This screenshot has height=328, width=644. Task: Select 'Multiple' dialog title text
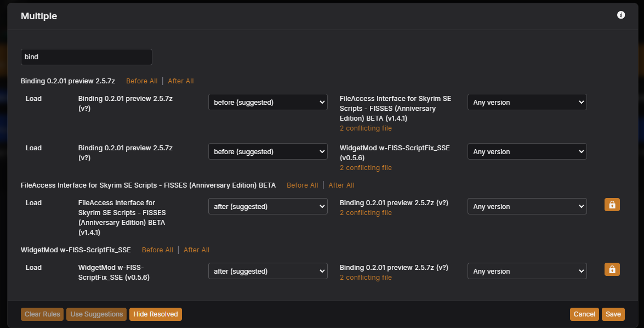[x=39, y=16]
